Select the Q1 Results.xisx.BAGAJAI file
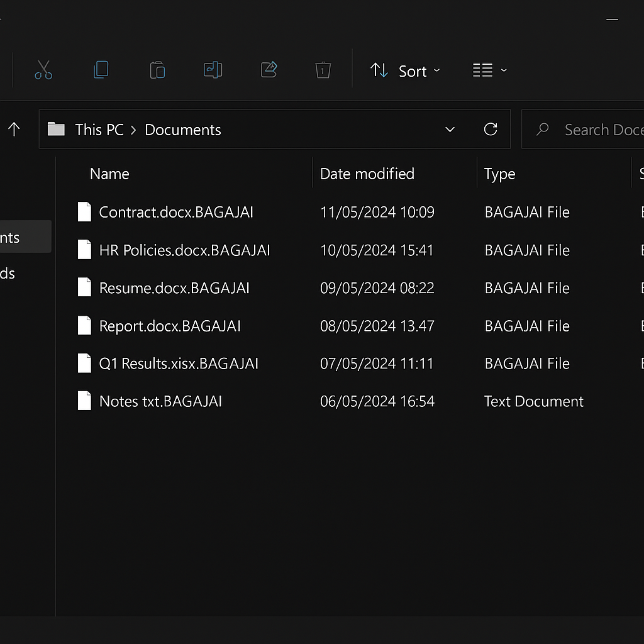 179,364
